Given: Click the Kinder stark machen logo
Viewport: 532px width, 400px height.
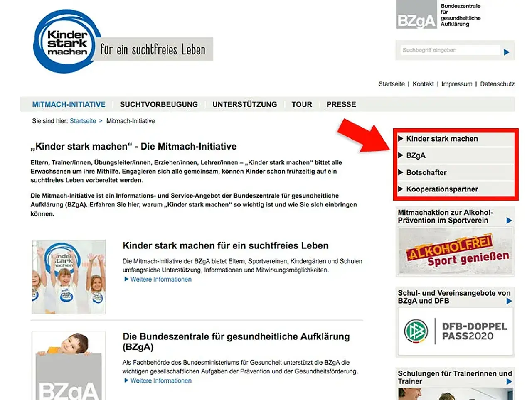Looking at the screenshot, I should (x=67, y=42).
